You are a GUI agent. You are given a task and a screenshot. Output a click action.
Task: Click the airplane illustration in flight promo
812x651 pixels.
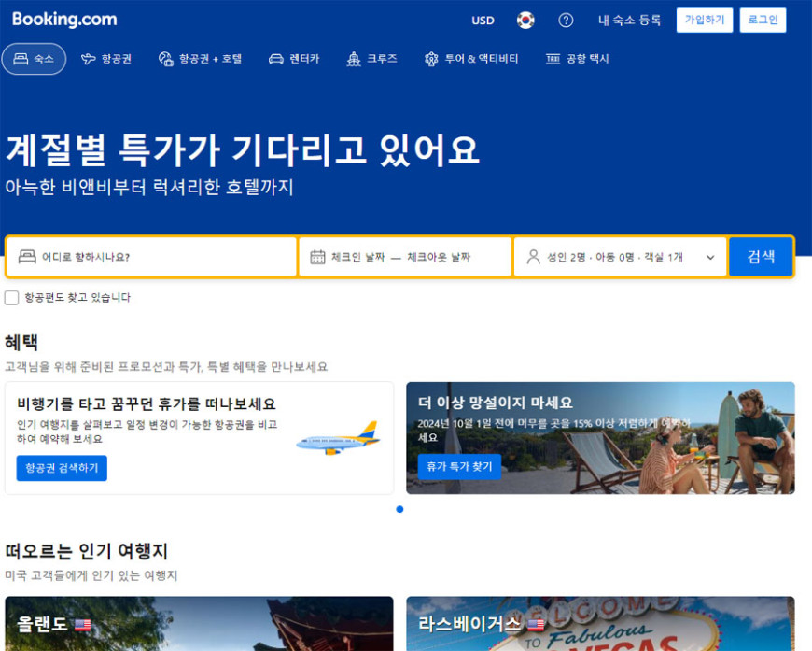(338, 438)
